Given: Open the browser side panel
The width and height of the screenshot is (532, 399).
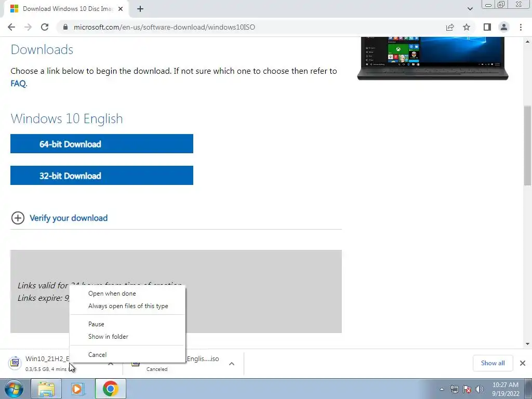Looking at the screenshot, I should pyautogui.click(x=487, y=27).
